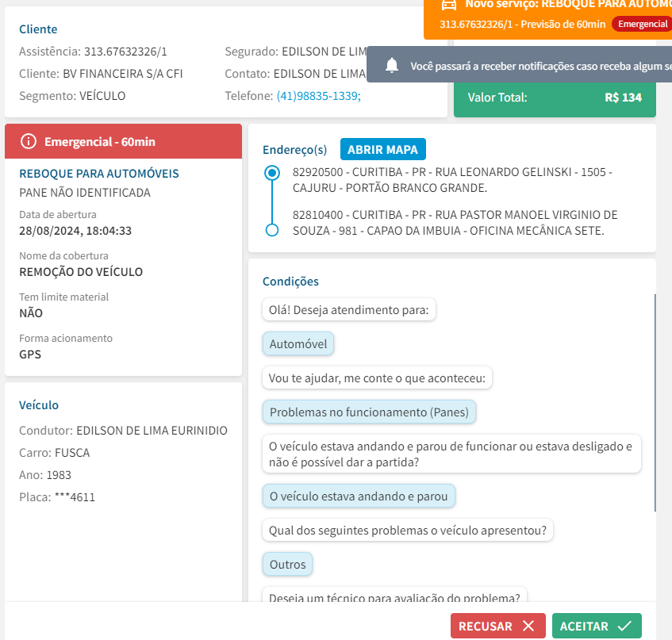Click the message 'Olá! Deseja atendimento para:'

349,310
